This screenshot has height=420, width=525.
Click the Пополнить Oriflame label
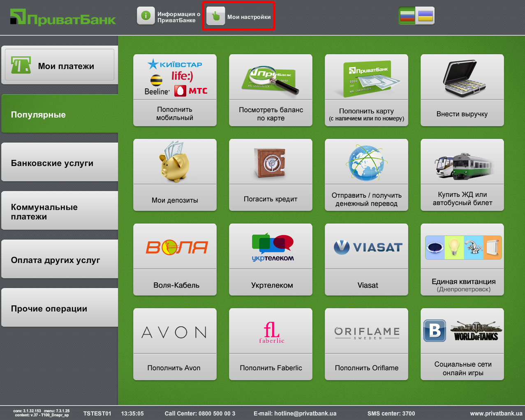coord(367,368)
